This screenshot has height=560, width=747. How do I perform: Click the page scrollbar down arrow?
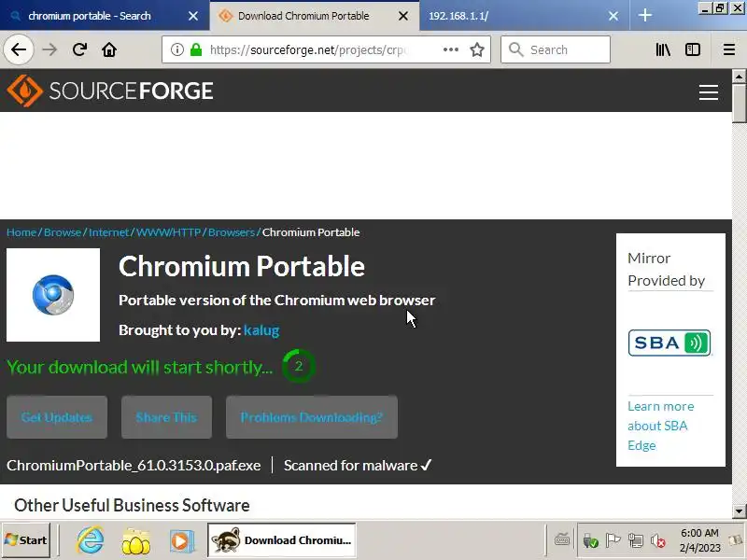(x=739, y=511)
